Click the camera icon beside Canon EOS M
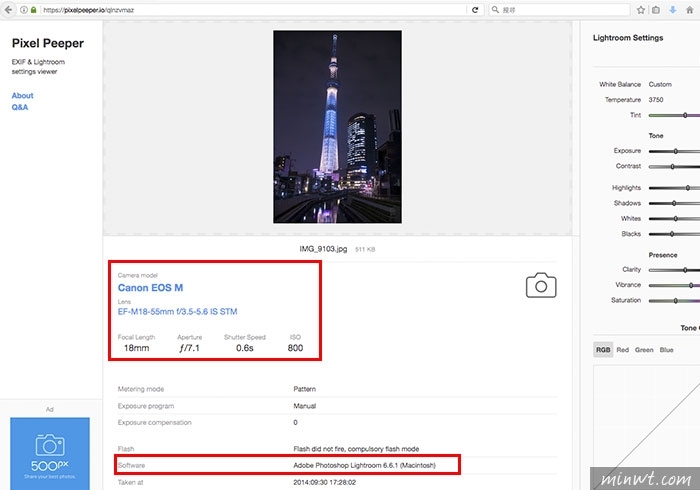 pos(541,285)
